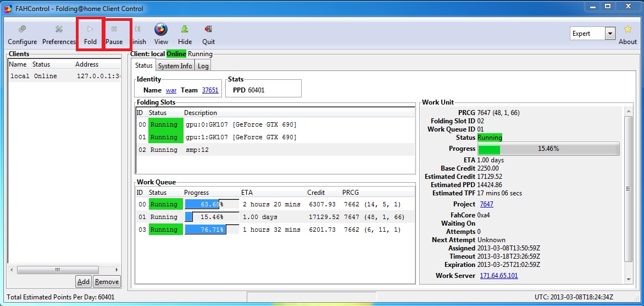Screen dimensions: 644x306
Task: Open the About star icon
Action: (628, 35)
